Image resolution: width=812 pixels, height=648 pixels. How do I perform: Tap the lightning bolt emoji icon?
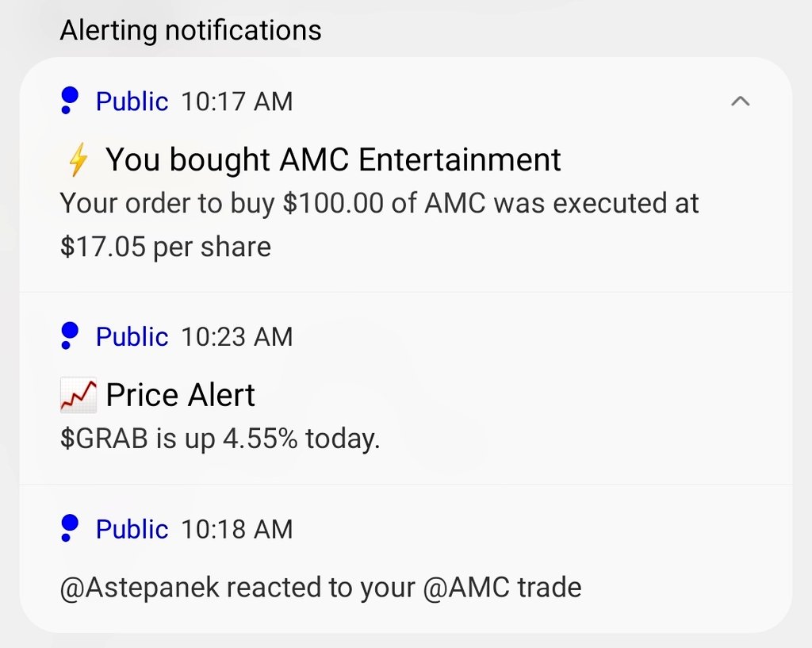(79, 159)
